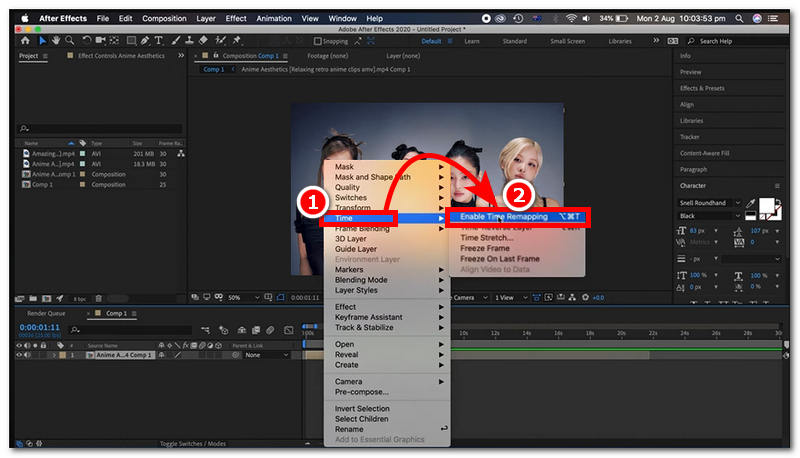The width and height of the screenshot is (800, 458).
Task: Open the Parent & Link None dropdown
Action: pyautogui.click(x=262, y=355)
